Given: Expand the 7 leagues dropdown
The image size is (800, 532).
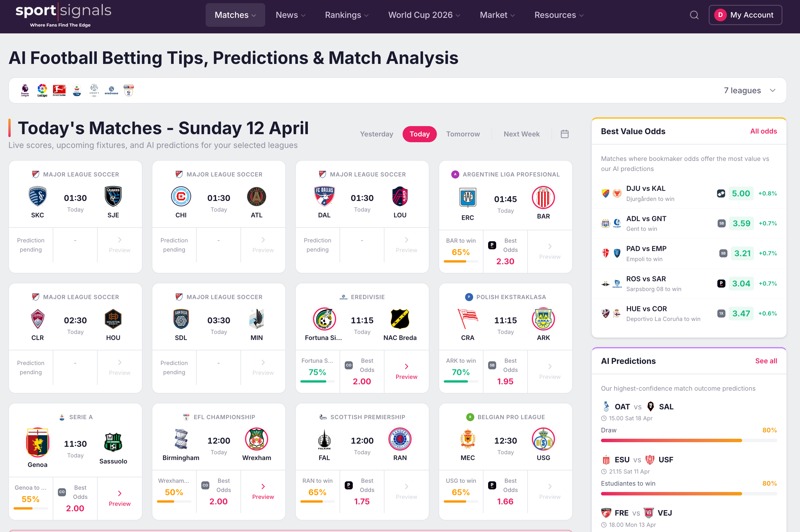Looking at the screenshot, I should (x=749, y=91).
